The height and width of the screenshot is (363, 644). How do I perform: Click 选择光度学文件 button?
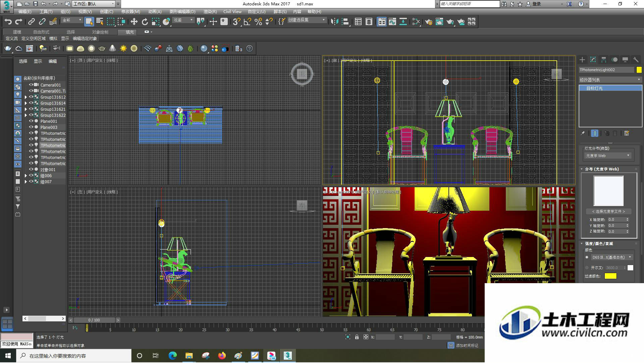point(608,211)
